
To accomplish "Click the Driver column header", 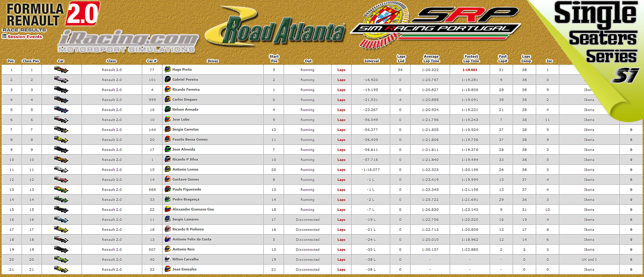I will pyautogui.click(x=213, y=61).
